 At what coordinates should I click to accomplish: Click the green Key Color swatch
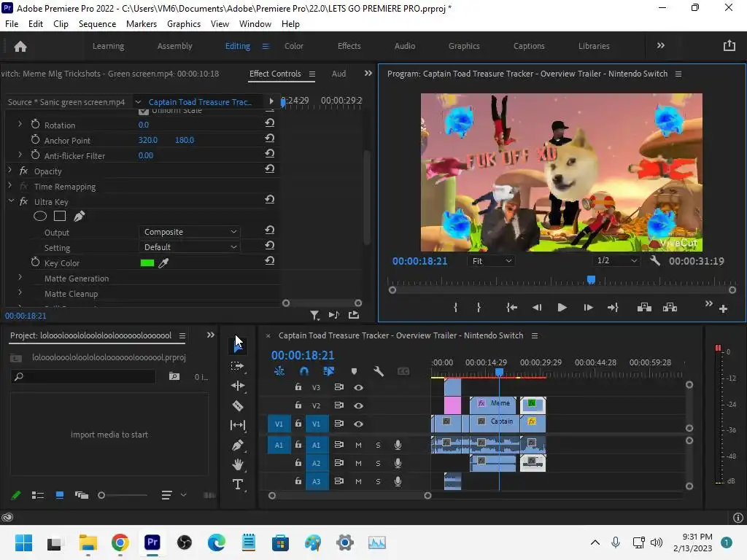(x=147, y=263)
